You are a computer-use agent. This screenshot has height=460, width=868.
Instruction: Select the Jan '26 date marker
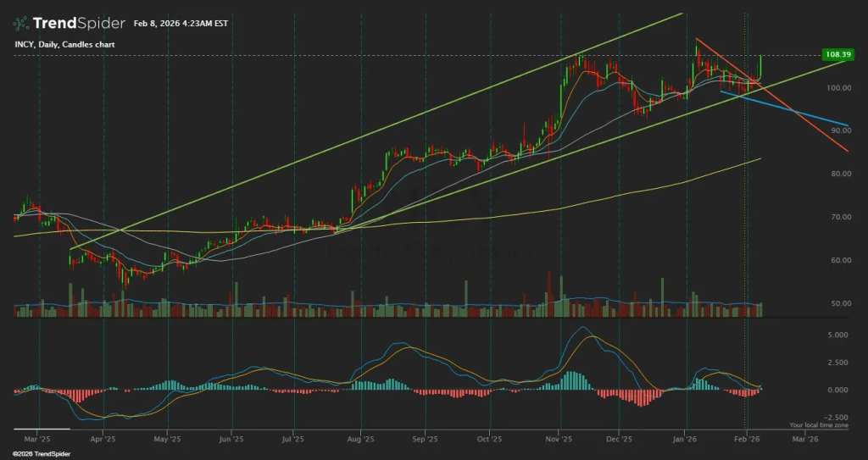(x=685, y=440)
